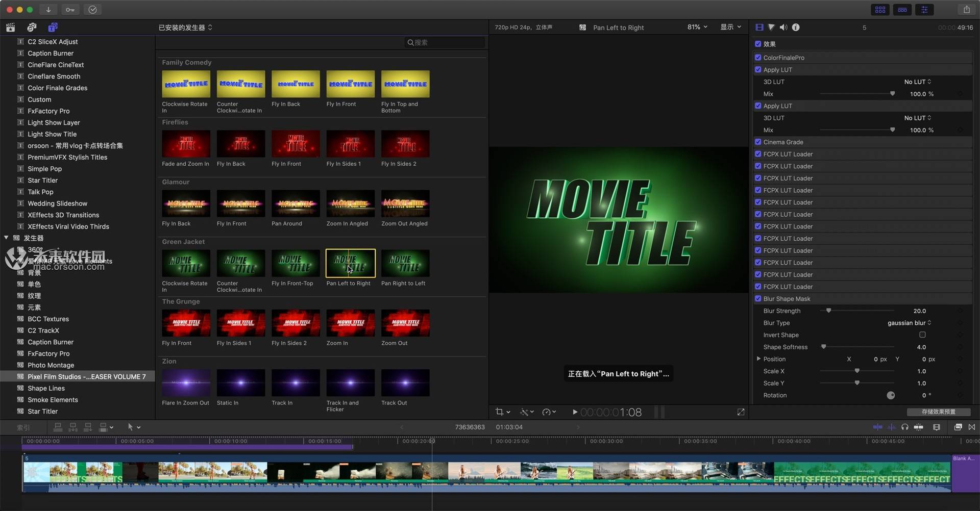Select FxFactory Pro under titles

click(x=48, y=111)
